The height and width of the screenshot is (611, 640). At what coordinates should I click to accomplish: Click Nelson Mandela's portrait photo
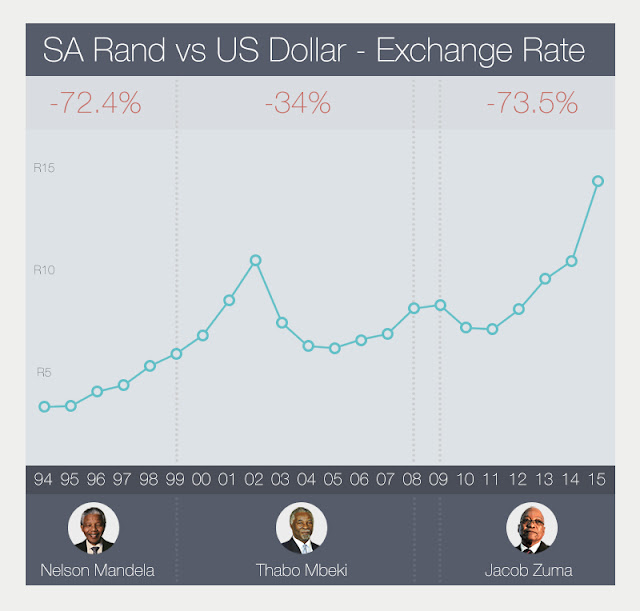click(x=93, y=528)
